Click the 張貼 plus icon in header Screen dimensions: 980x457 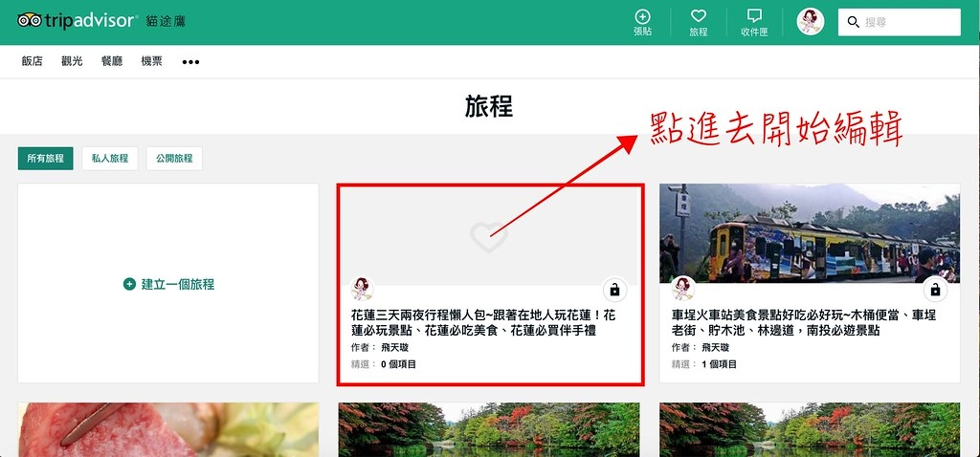tap(642, 17)
